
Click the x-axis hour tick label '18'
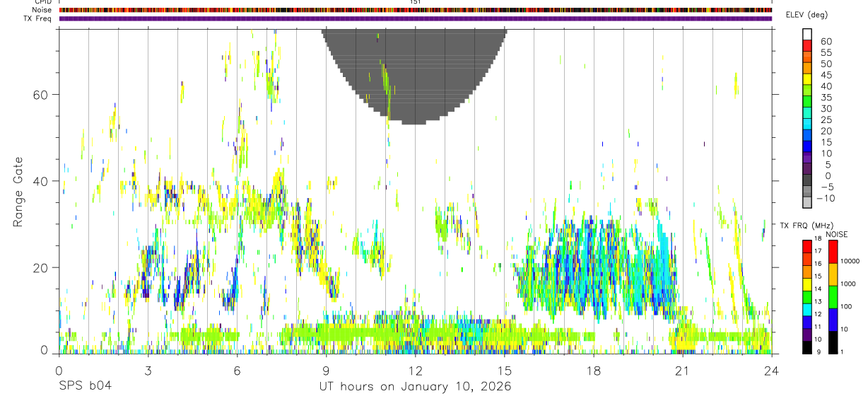(593, 371)
